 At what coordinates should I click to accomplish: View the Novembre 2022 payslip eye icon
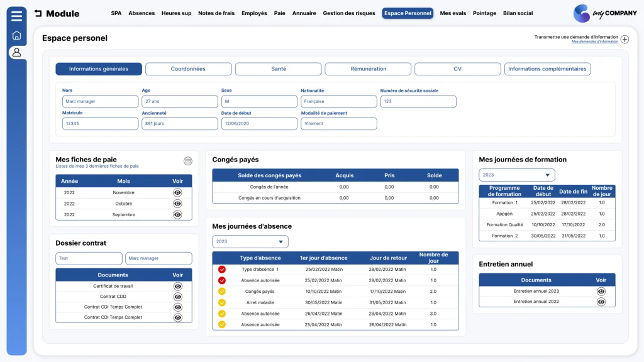pos(177,192)
